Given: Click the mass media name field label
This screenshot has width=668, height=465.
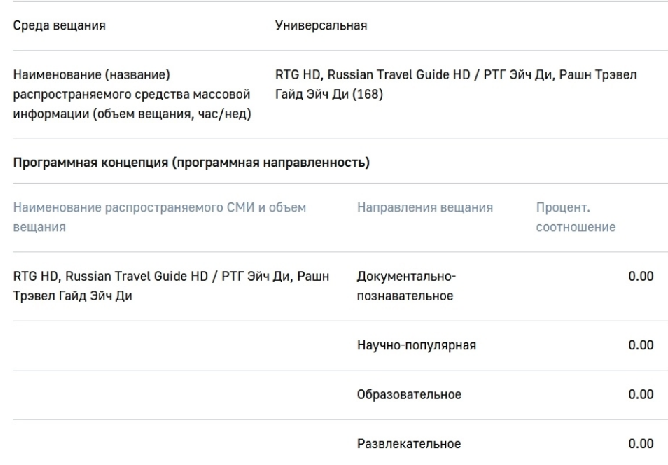Looking at the screenshot, I should (128, 93).
